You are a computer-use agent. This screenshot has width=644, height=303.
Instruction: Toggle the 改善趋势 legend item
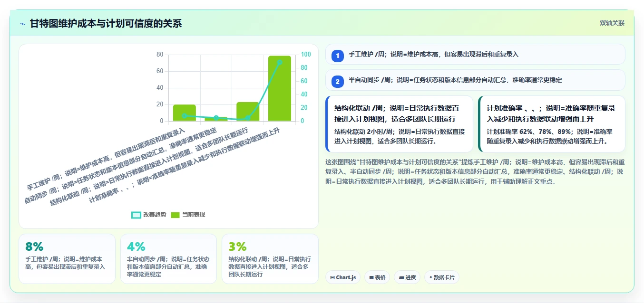coord(149,215)
